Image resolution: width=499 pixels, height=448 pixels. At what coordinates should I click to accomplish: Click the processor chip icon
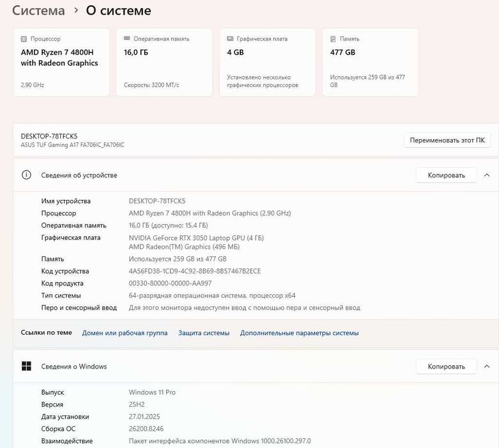click(x=24, y=39)
